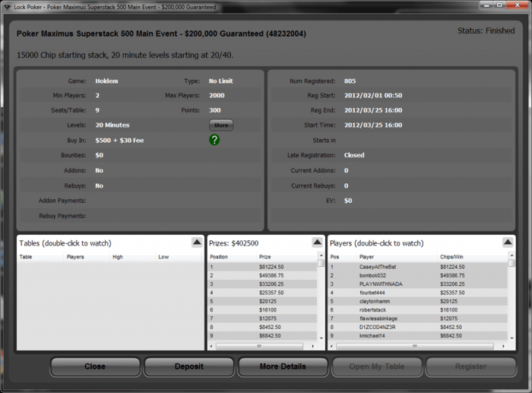Sort tables by Players column header

(x=87, y=257)
